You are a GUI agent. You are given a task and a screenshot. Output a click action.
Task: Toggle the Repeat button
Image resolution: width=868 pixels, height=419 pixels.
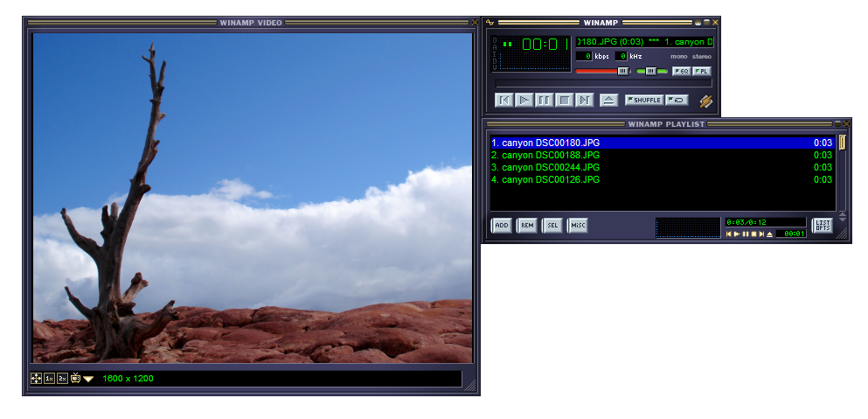(x=676, y=100)
